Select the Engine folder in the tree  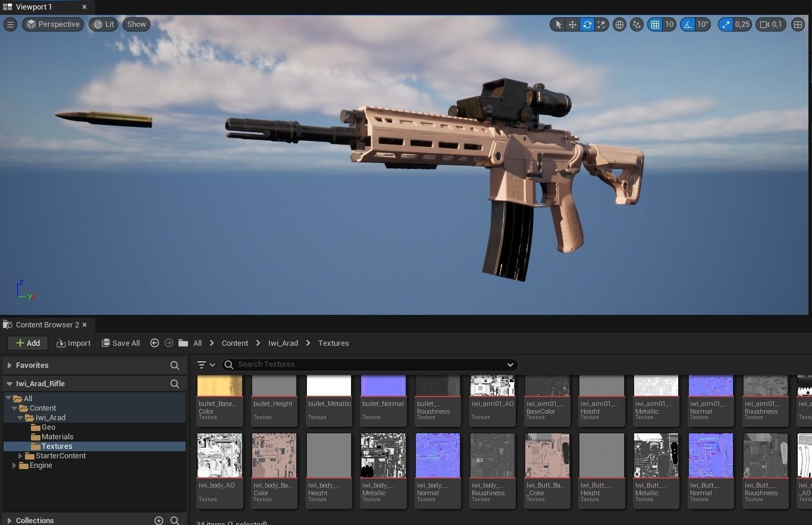click(x=40, y=465)
